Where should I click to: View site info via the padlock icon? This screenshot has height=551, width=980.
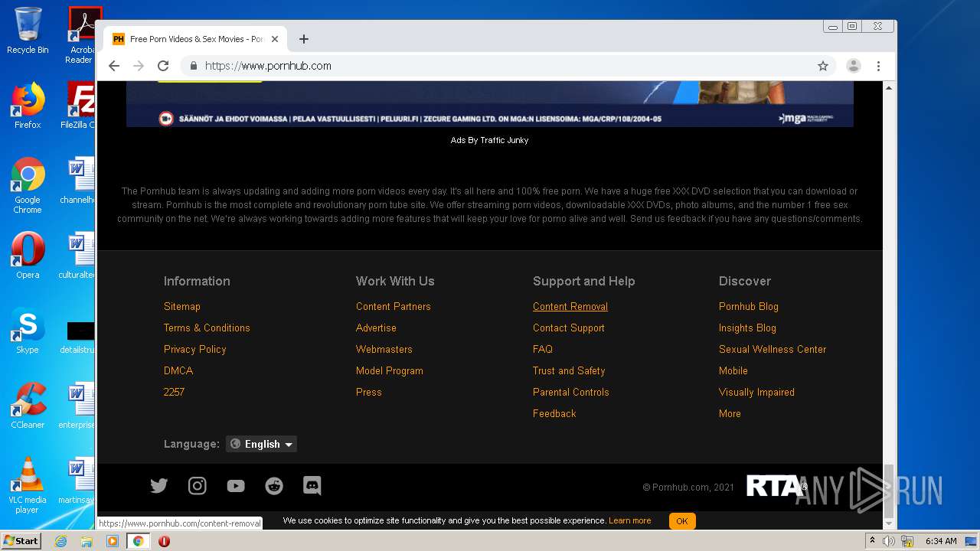coord(194,66)
